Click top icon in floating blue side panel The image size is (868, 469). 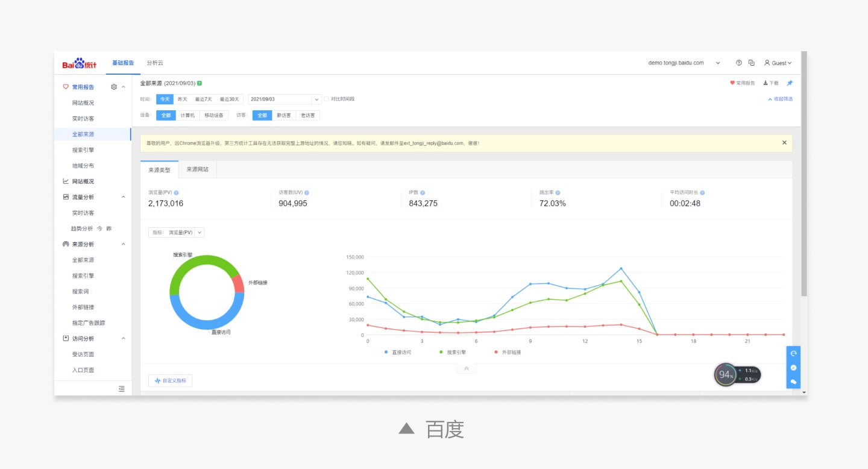tap(793, 353)
